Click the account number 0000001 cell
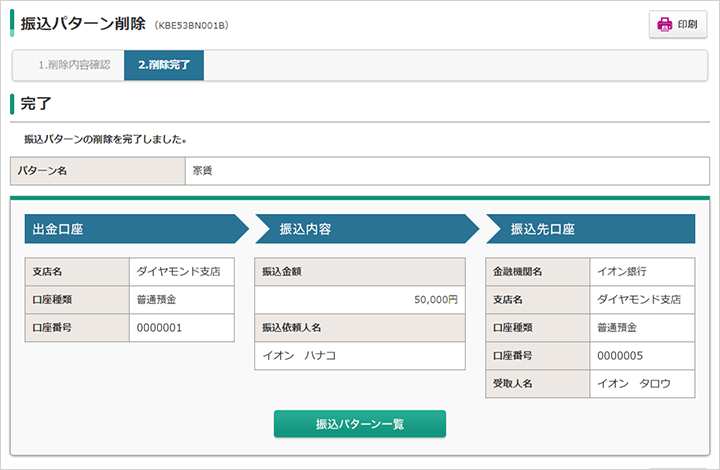Viewport: 720px width, 470px height. tap(181, 328)
